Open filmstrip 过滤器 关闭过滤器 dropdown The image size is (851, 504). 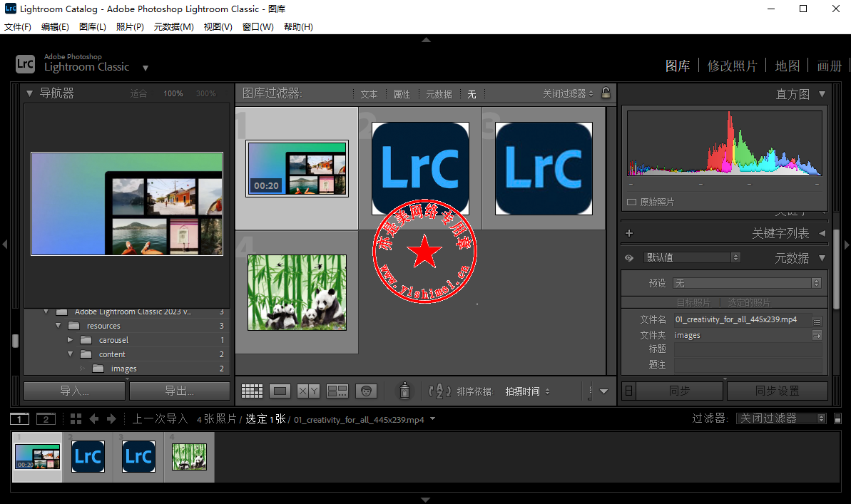pos(781,418)
